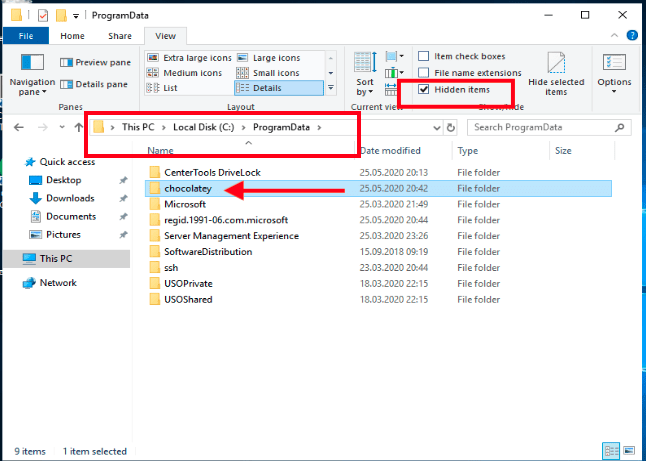Click the Up arrow navigation button

tap(78, 128)
